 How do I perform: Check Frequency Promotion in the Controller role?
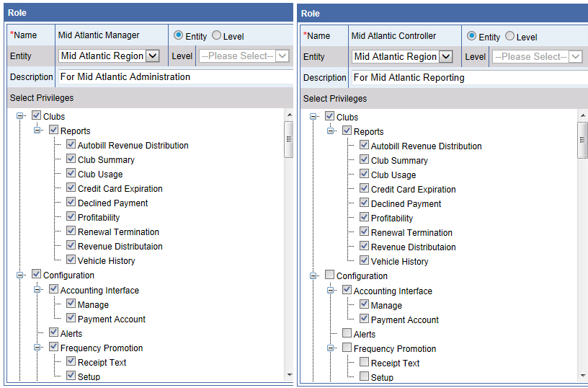[347, 348]
